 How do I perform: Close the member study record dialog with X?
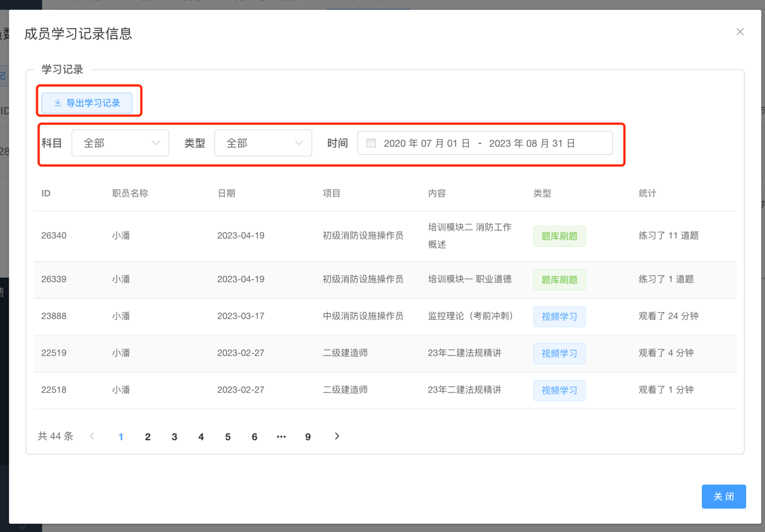tap(740, 32)
